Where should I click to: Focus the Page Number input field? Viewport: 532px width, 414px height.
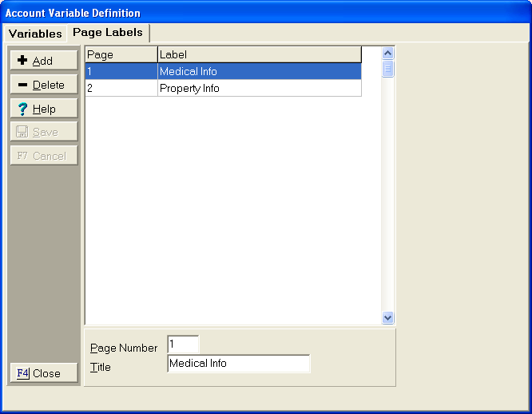183,344
